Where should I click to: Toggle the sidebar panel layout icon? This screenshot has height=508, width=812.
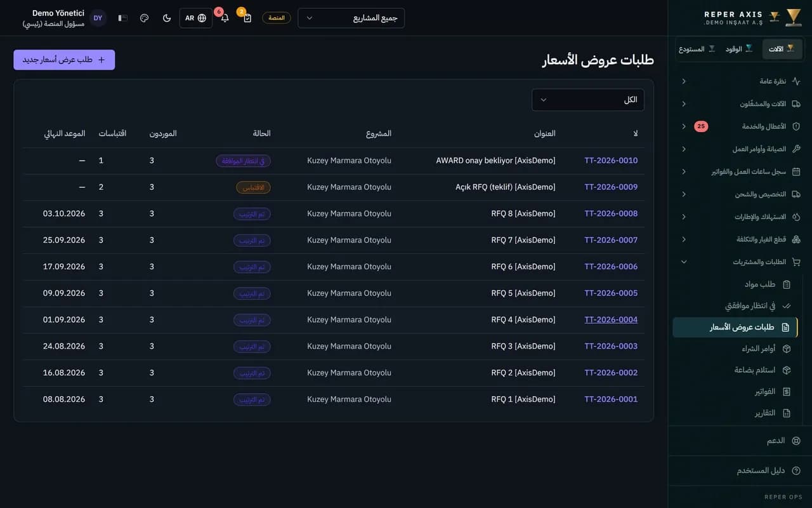[x=123, y=18]
